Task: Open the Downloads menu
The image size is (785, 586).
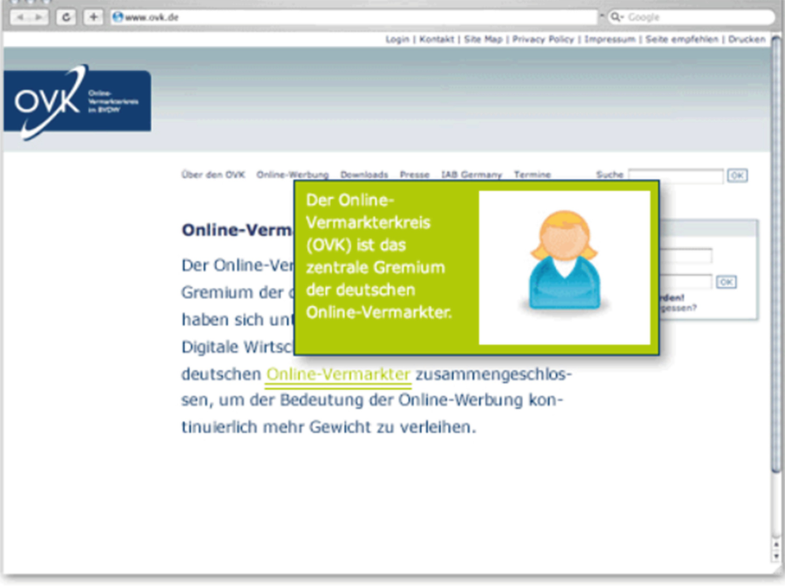Action: pyautogui.click(x=364, y=175)
